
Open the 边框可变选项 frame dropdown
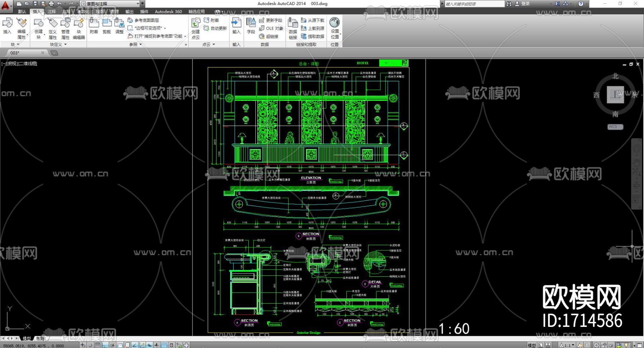[147, 28]
